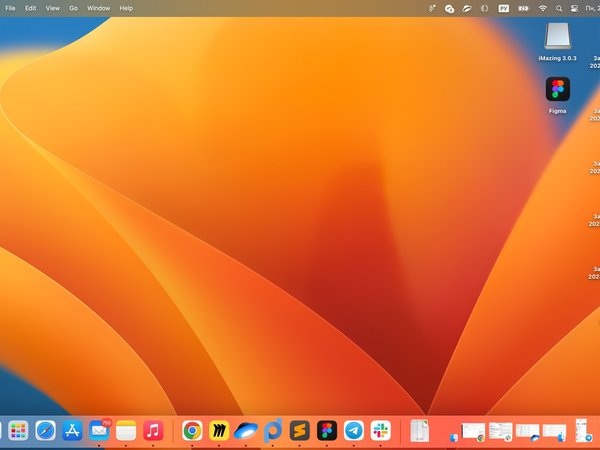This screenshot has width=600, height=450.
Task: Open the Edit menu
Action: (31, 8)
